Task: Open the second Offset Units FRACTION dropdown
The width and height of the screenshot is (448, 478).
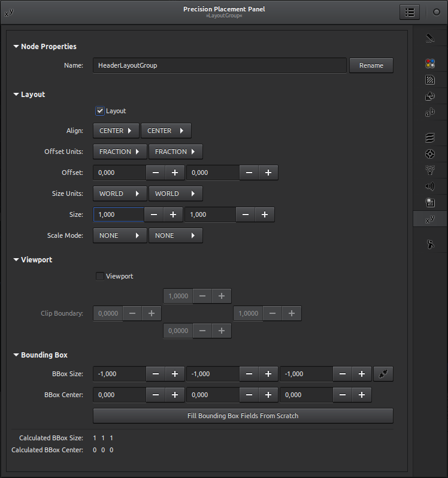Action: coord(175,152)
